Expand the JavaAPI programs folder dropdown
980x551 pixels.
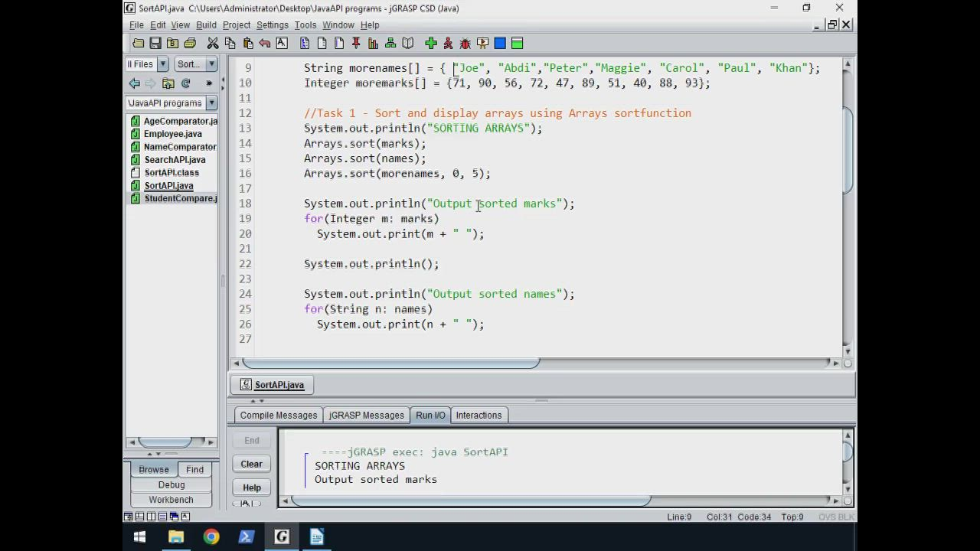(x=211, y=103)
